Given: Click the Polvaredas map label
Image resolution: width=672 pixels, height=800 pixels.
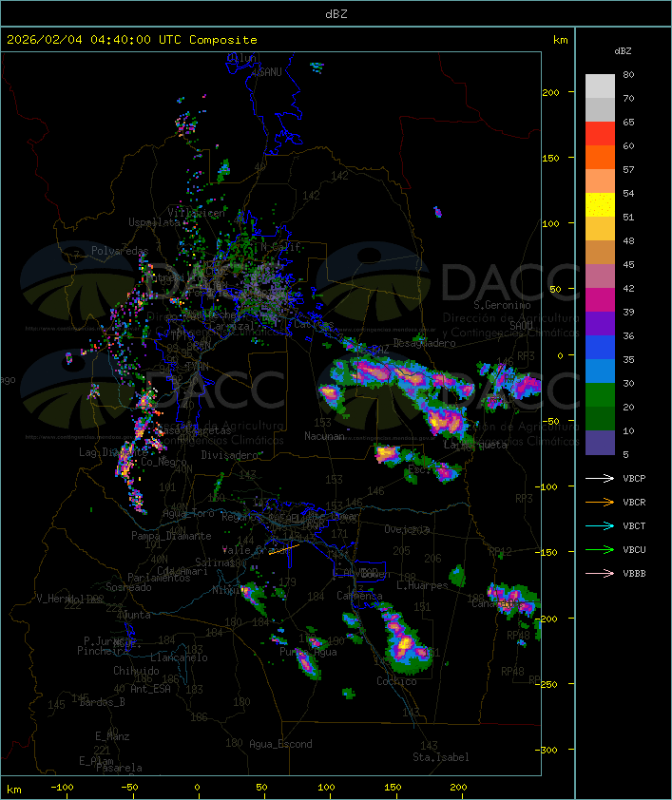Looking at the screenshot, I should (x=120, y=251).
